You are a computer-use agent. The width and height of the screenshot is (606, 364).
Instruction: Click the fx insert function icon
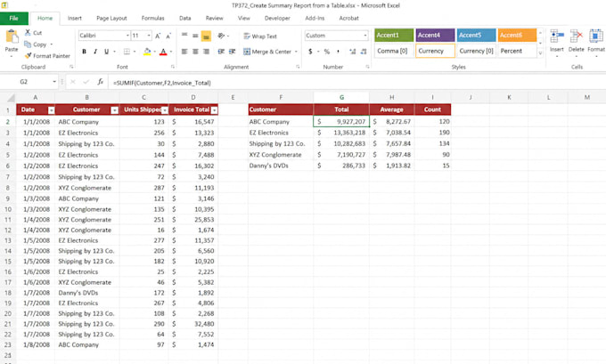pyautogui.click(x=100, y=82)
